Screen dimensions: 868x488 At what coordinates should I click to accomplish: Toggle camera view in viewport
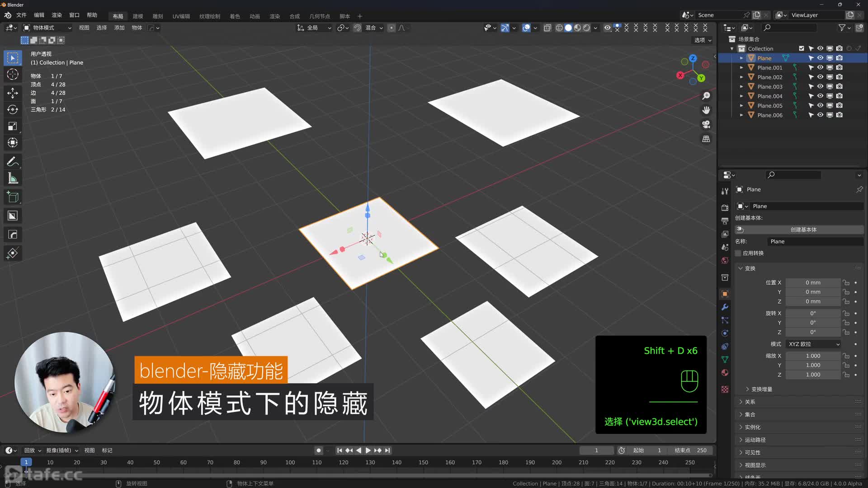706,125
